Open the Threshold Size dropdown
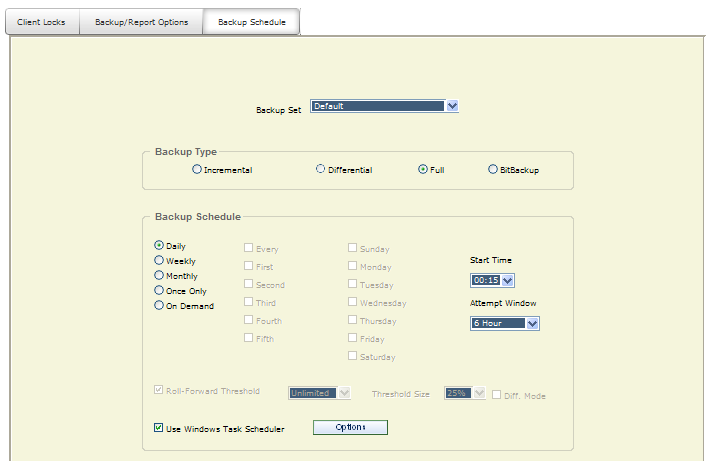Screen dimensions: 710x461 pos(465,393)
